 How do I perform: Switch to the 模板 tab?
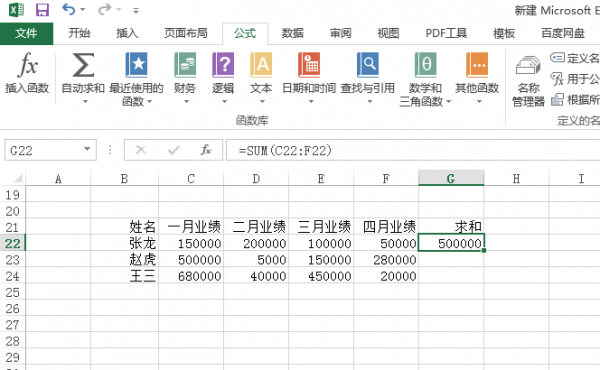[504, 33]
